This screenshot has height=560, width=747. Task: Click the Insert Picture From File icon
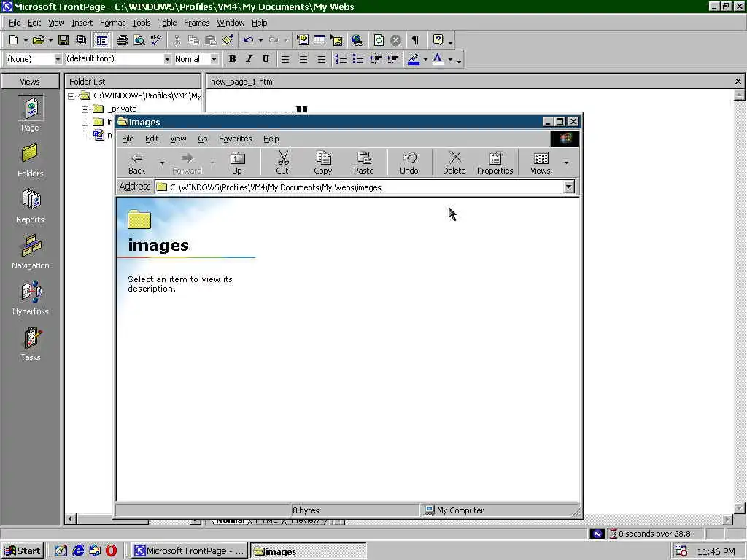pyautogui.click(x=336, y=41)
